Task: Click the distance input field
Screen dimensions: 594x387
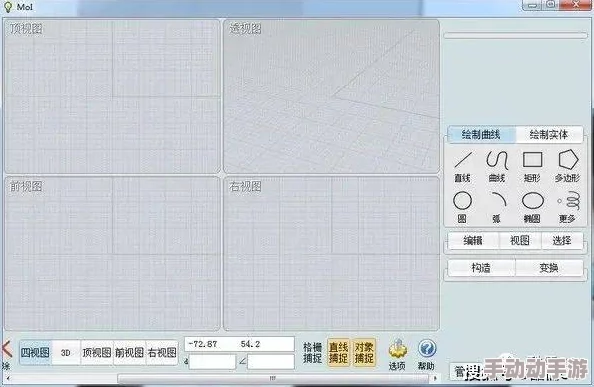Action: tap(213, 362)
